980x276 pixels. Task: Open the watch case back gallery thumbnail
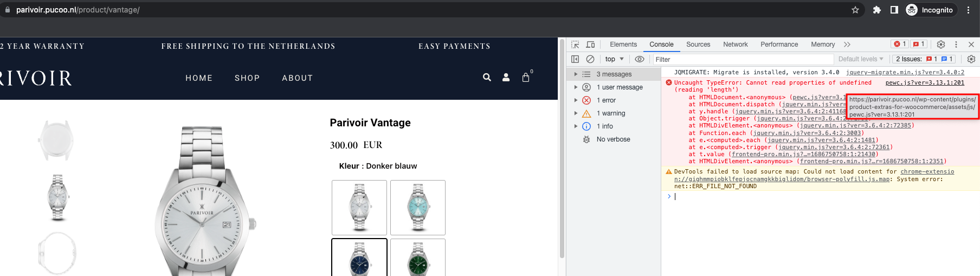pyautogui.click(x=56, y=140)
